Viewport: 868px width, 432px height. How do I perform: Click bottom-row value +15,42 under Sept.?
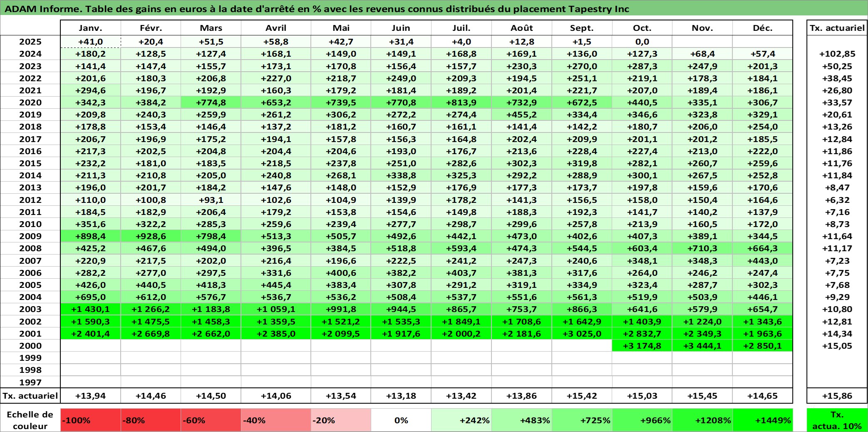pyautogui.click(x=582, y=396)
